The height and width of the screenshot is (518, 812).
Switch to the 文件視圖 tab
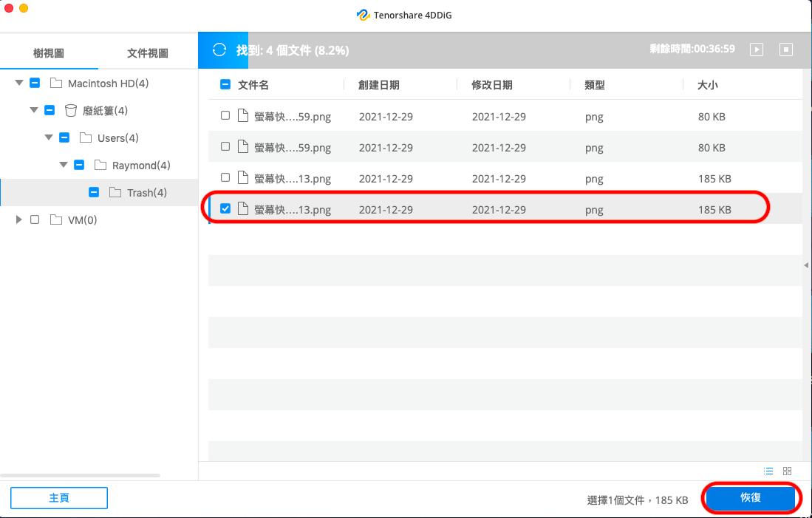click(x=148, y=53)
